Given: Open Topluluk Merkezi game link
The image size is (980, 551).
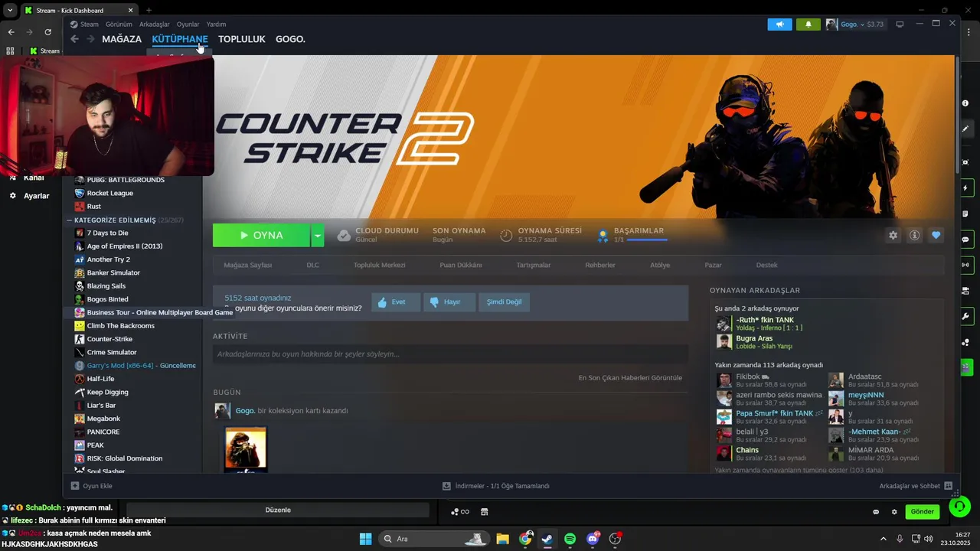Looking at the screenshot, I should (x=379, y=265).
